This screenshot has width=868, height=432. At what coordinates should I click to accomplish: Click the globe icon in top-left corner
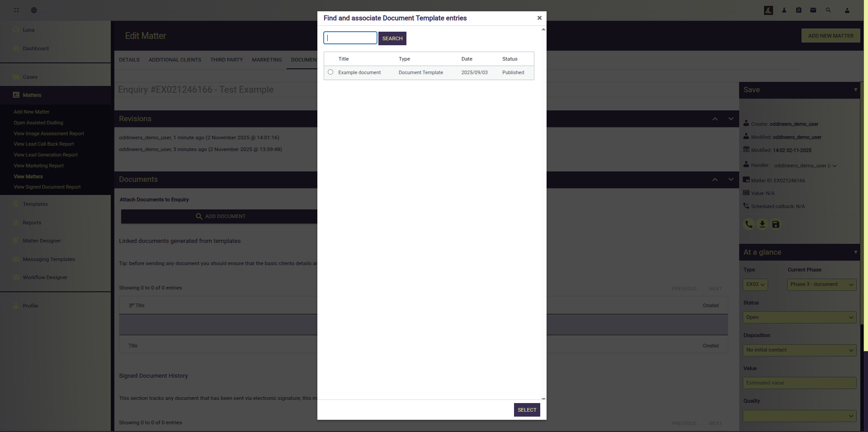tap(34, 10)
